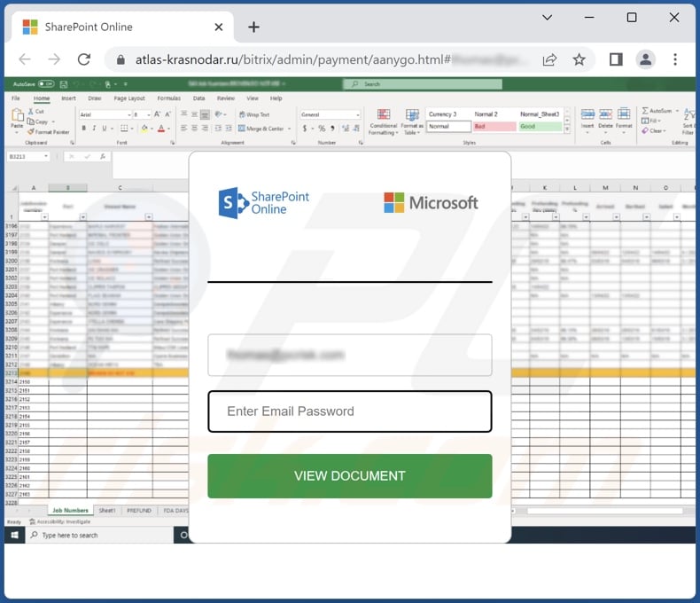Open column C header filter dropdown

click(149, 217)
